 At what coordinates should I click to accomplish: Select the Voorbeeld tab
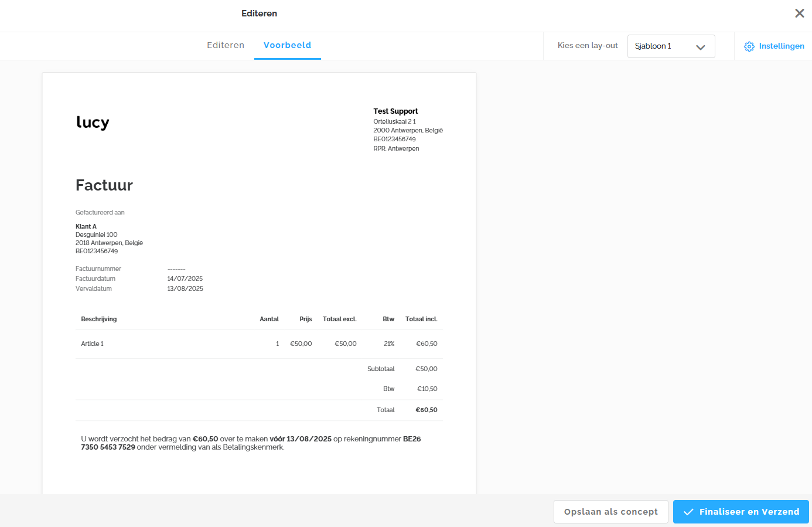287,45
